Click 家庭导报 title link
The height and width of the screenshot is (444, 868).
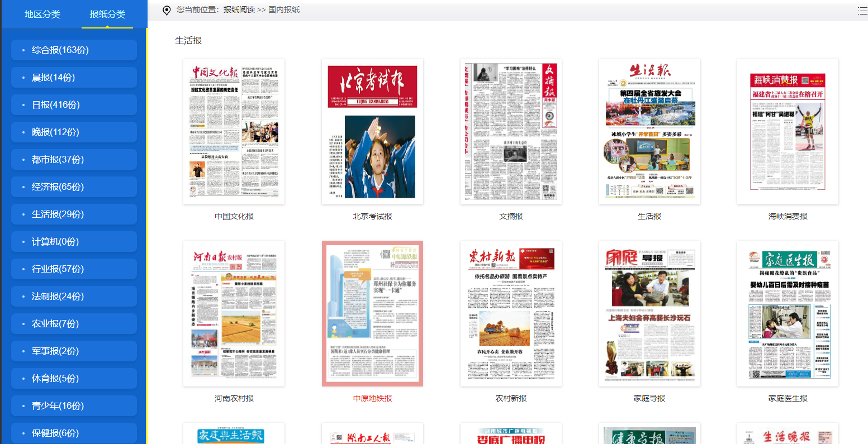649,398
